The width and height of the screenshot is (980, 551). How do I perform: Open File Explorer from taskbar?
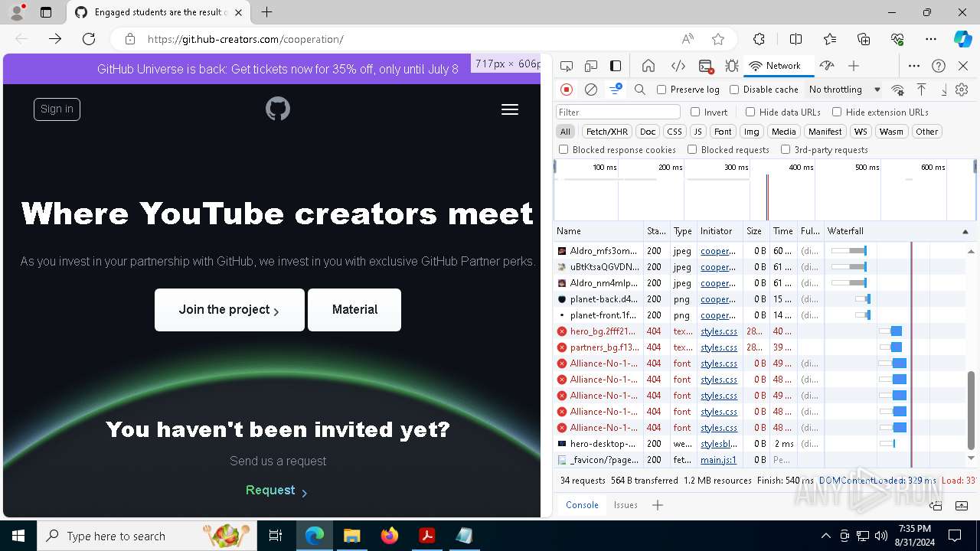click(x=352, y=536)
